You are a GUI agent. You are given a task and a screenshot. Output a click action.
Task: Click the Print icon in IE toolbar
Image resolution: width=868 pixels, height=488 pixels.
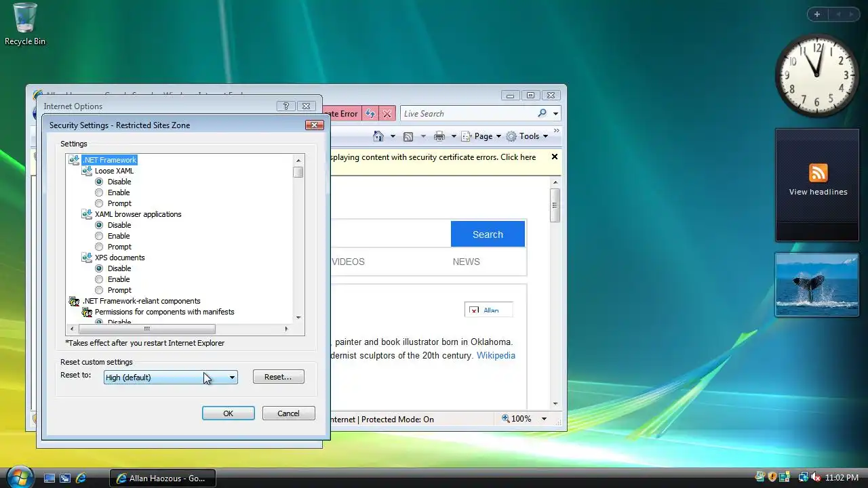tap(439, 136)
